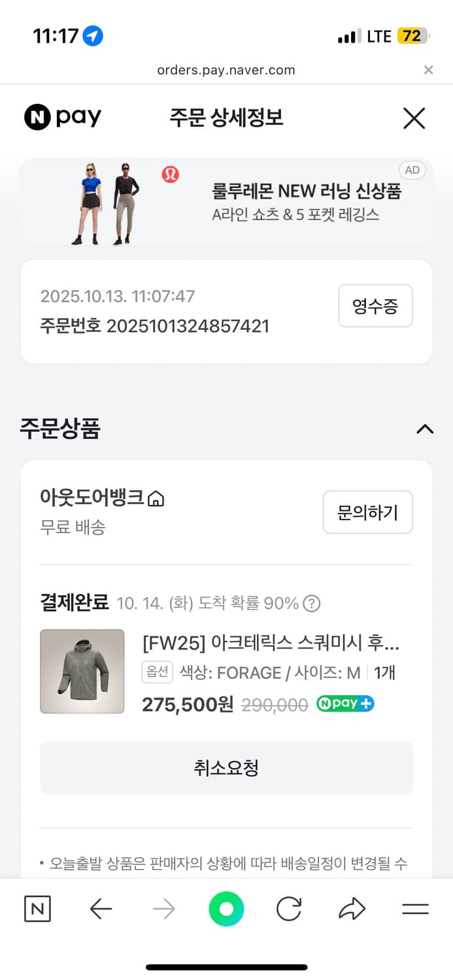
Task: Tap the Arc'teryx jacket product thumbnail
Action: [x=82, y=670]
